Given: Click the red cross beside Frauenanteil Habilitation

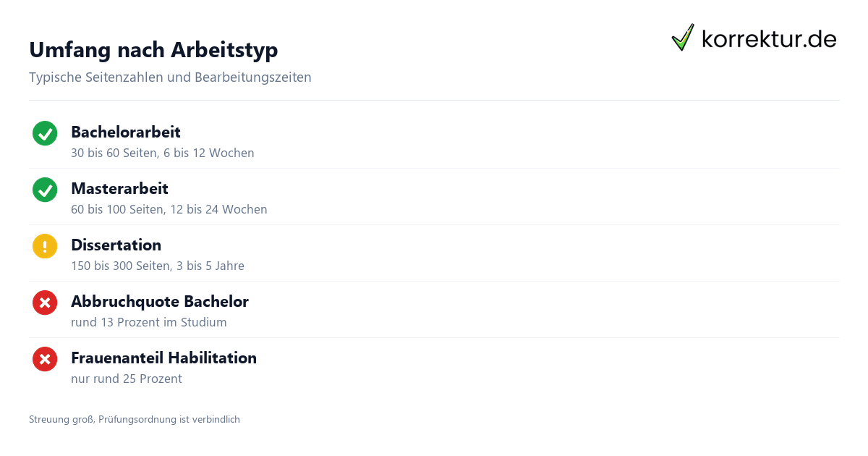Looking at the screenshot, I should coord(45,359).
